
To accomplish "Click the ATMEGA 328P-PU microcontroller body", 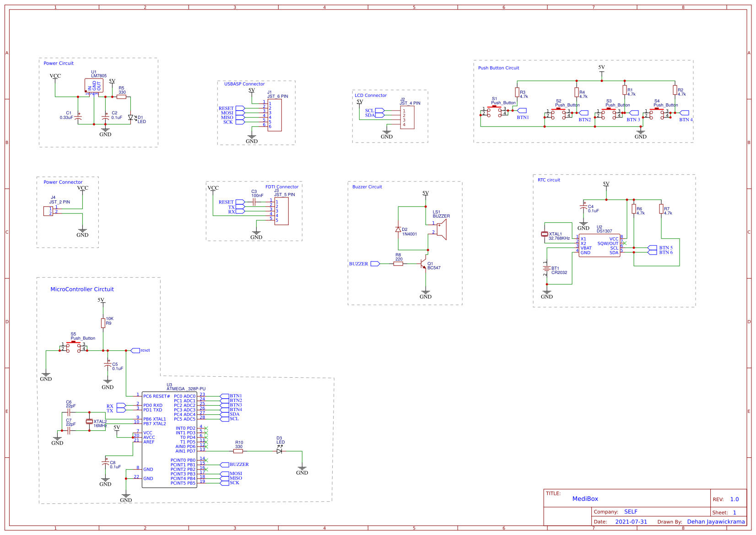I will coord(169,440).
